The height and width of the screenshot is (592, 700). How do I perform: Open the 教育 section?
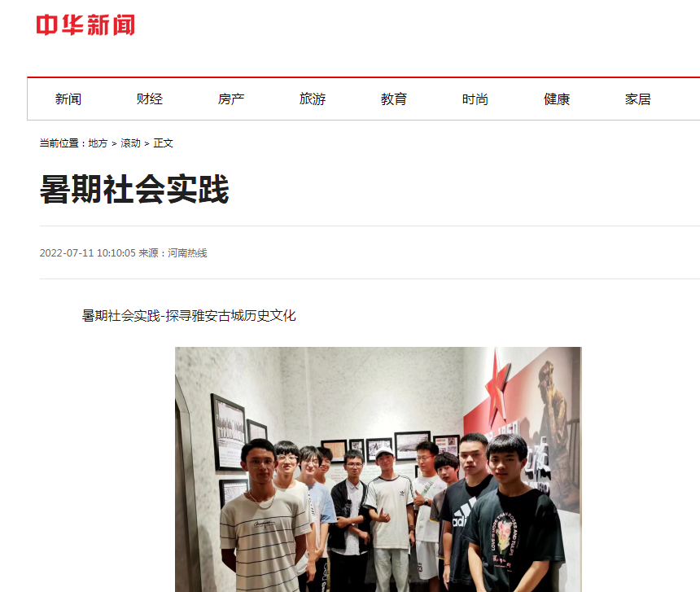tap(394, 99)
